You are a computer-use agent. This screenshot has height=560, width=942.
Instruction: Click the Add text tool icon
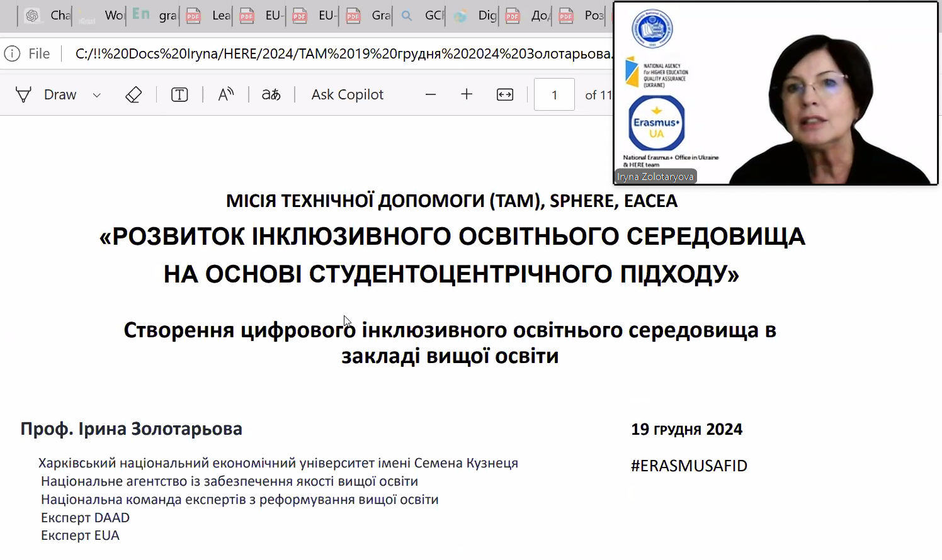(x=179, y=94)
